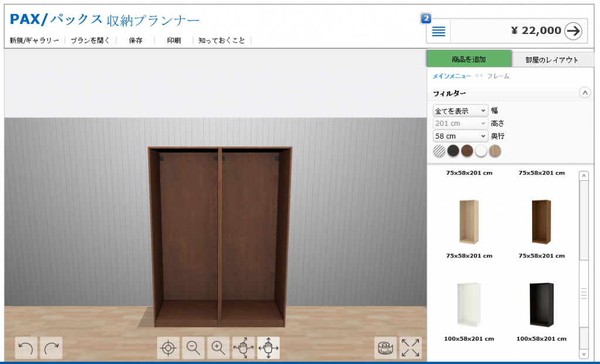Open the product list menu icon

pos(438,32)
